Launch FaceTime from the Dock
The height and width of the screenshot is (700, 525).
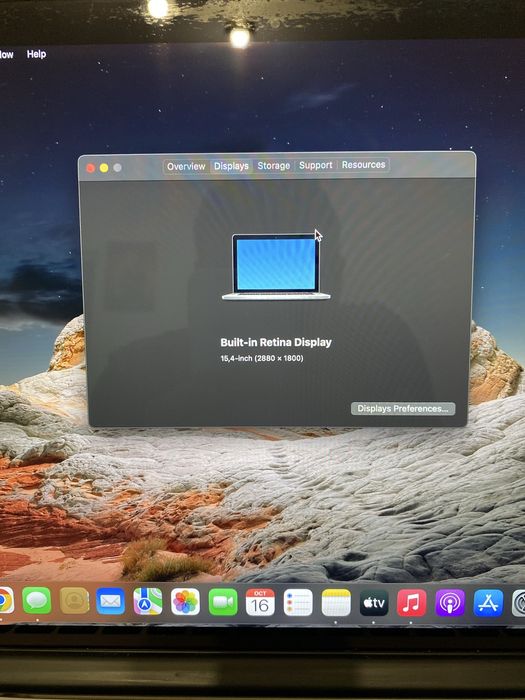[x=223, y=602]
